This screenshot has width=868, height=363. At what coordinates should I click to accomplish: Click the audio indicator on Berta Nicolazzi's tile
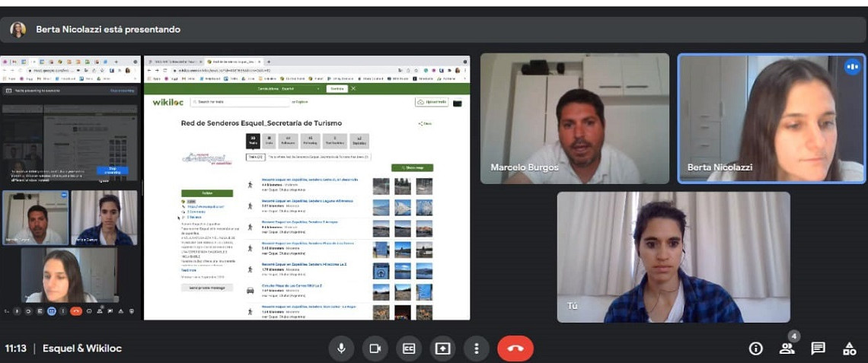tap(853, 67)
